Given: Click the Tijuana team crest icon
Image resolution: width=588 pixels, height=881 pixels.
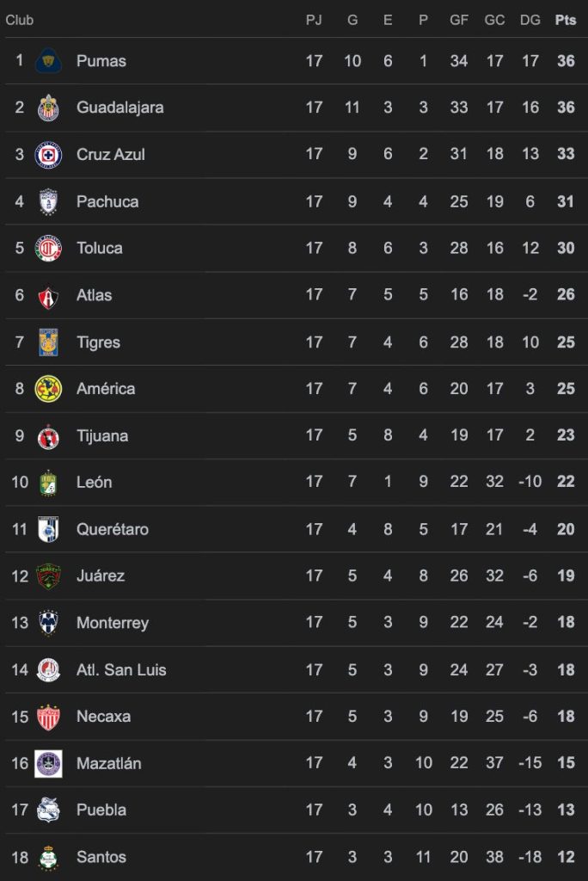Looking at the screenshot, I should click(x=48, y=436).
